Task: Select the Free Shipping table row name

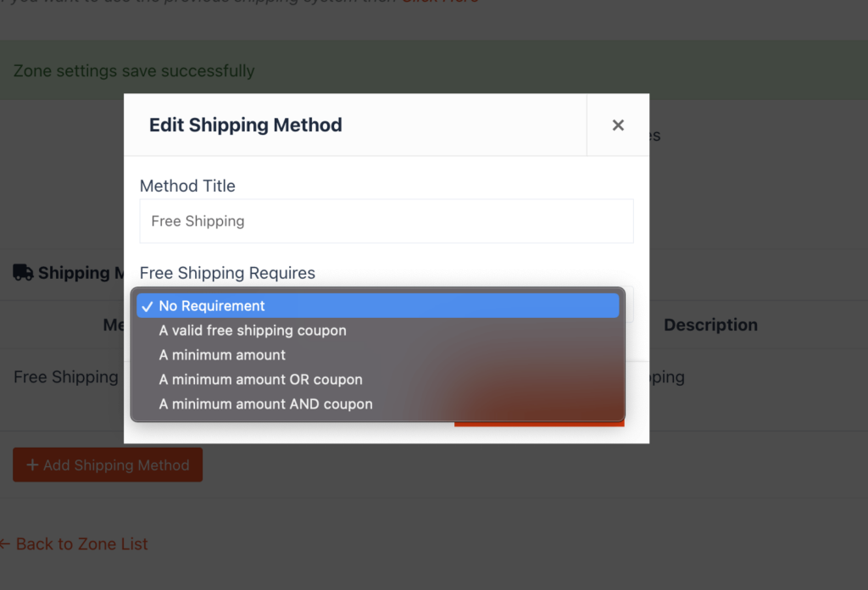Action: point(65,377)
